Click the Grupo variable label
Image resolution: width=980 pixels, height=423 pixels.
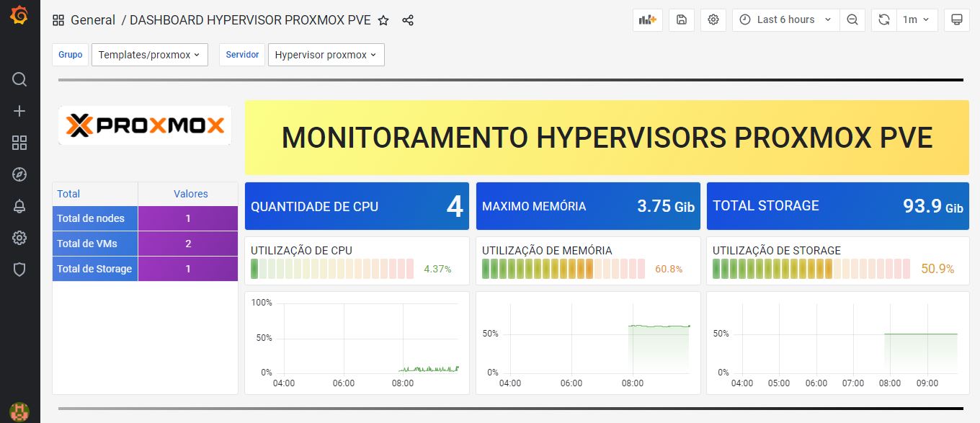71,55
